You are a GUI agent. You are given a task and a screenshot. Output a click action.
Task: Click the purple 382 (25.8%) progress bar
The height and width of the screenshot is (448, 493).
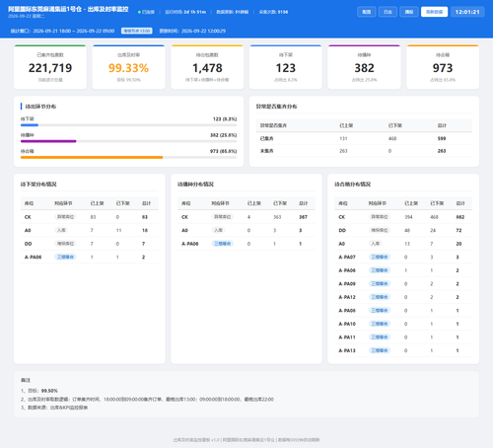[48, 141]
